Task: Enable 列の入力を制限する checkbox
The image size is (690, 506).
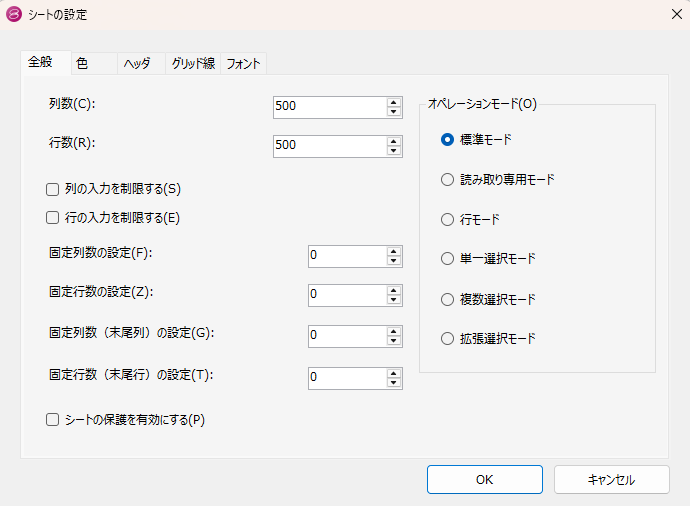Action: click(52, 190)
